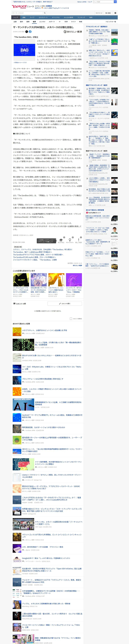Open the ユニスワップ Zora article thumbnail
This screenshot has width=129, height=644.
pos(74,280)
